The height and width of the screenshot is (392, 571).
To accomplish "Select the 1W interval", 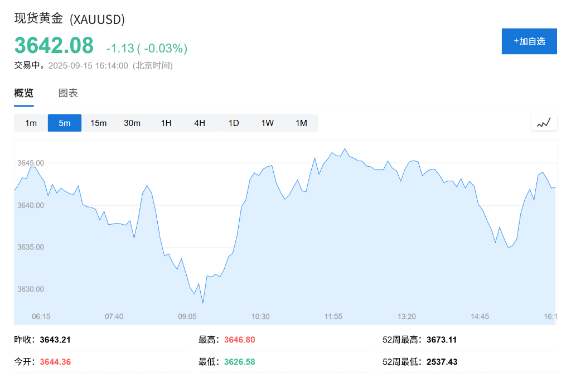I will (x=267, y=123).
